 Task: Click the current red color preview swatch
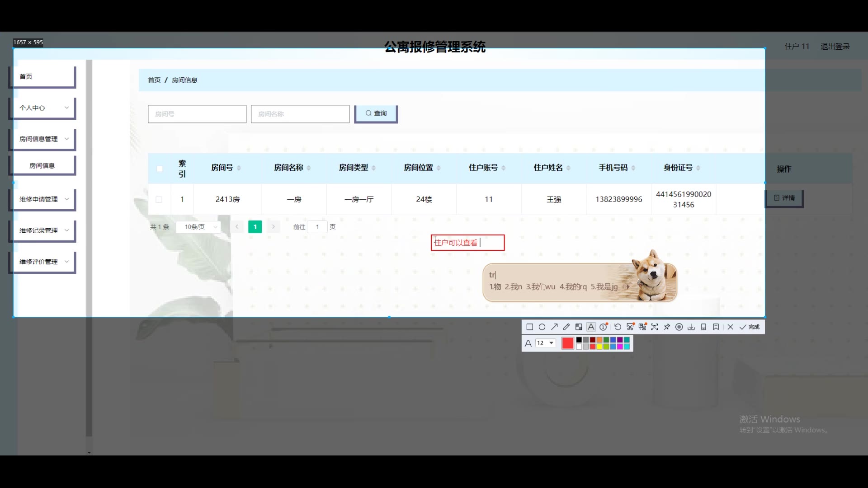pos(568,343)
